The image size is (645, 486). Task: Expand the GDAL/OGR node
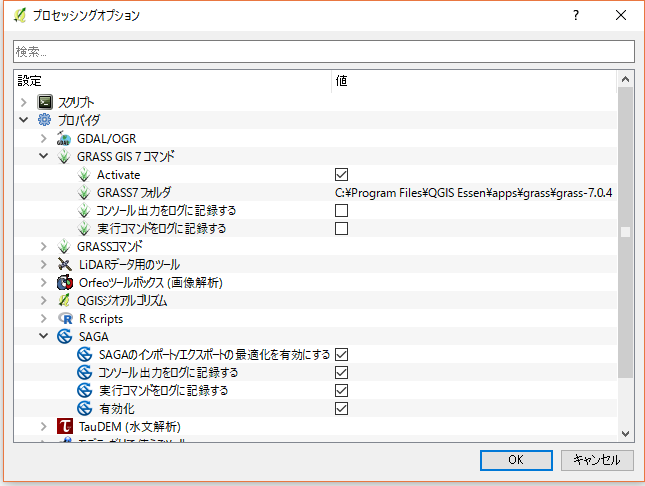(44, 138)
